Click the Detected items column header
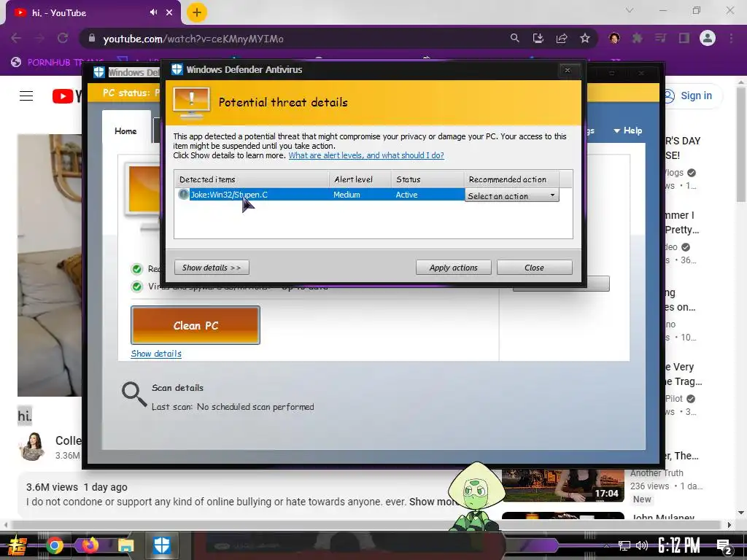The image size is (747, 560). [252, 179]
